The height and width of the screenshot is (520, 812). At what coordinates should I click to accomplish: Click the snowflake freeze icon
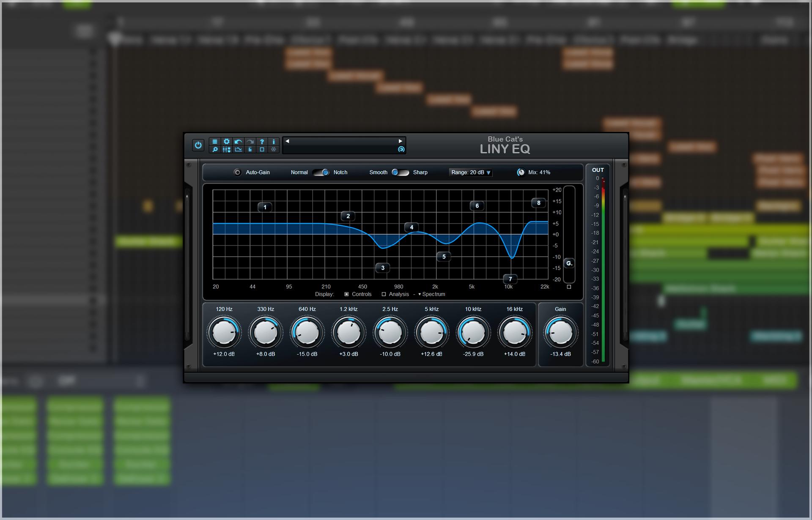pyautogui.click(x=274, y=149)
